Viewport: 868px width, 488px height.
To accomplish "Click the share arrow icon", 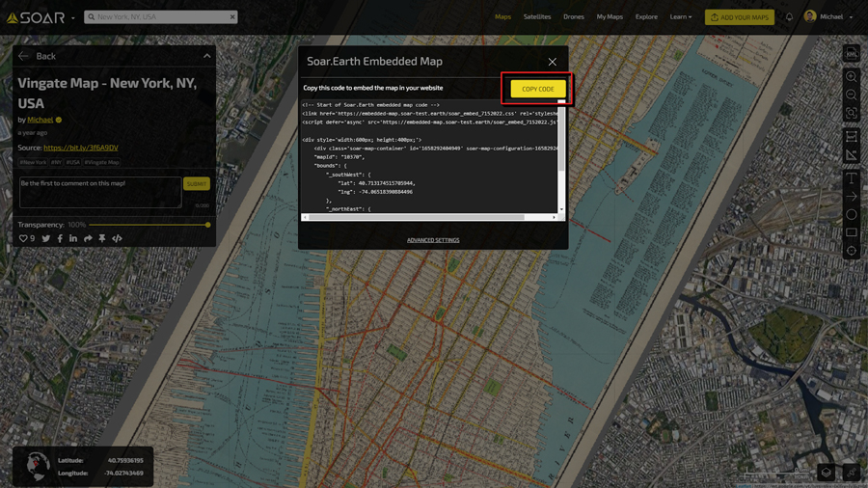I will tap(88, 238).
